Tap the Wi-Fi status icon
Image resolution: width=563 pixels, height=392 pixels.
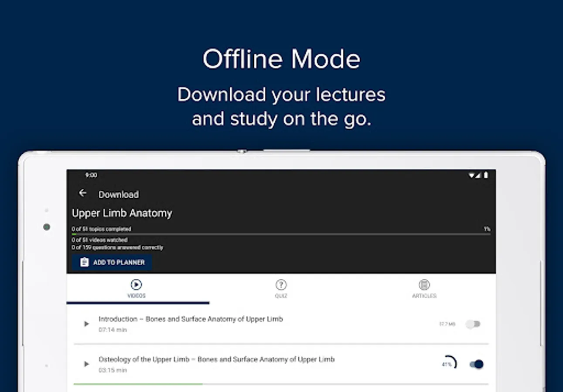[x=471, y=175]
